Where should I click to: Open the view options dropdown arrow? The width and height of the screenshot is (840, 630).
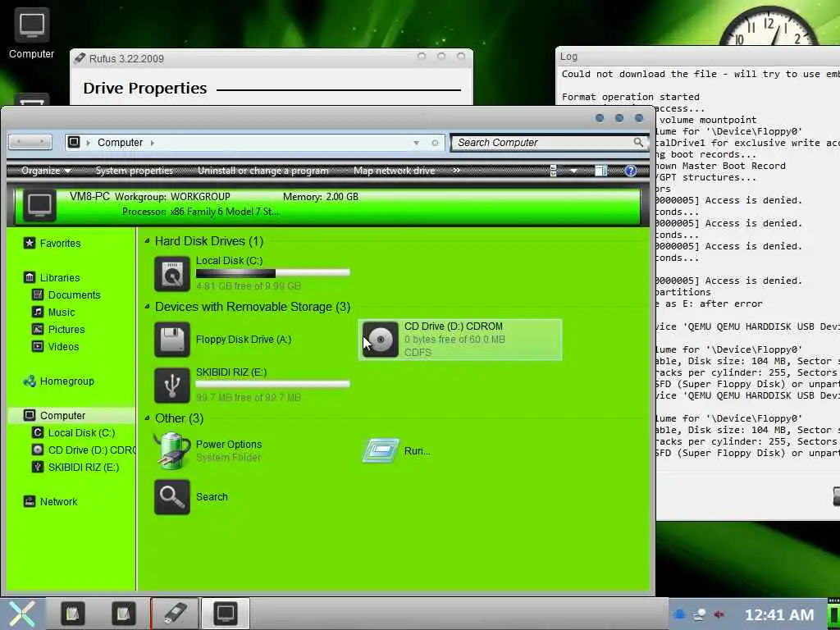(x=573, y=171)
